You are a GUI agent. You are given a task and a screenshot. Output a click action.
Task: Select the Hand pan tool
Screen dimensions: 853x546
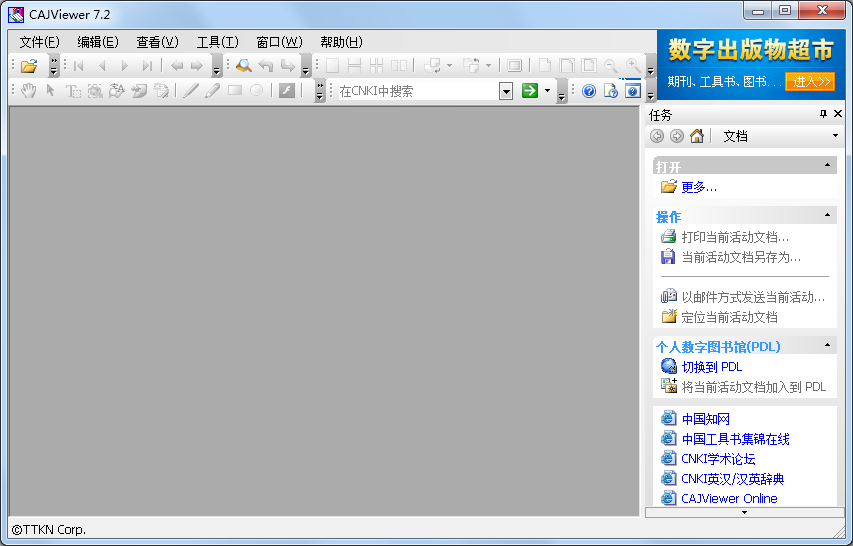click(29, 91)
